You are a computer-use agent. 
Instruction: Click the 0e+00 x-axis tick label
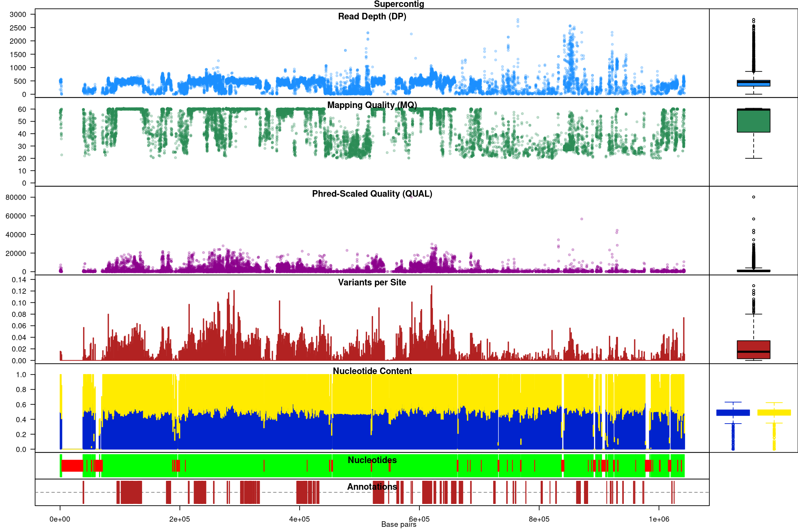tap(60, 519)
